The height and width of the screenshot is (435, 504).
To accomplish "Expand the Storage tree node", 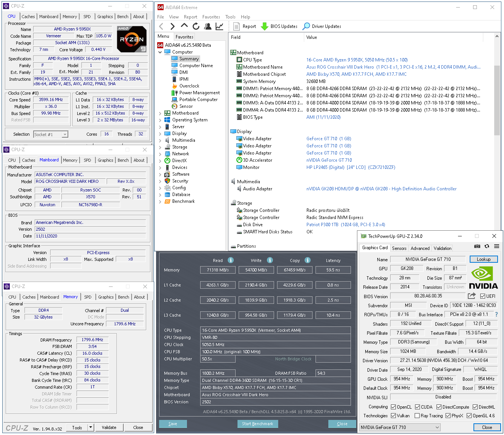I will [160, 147].
